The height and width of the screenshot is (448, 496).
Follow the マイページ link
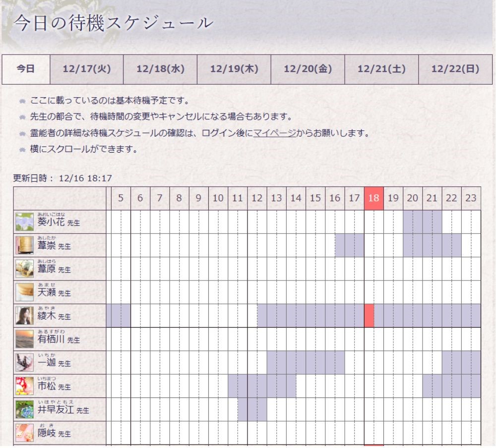(x=275, y=133)
